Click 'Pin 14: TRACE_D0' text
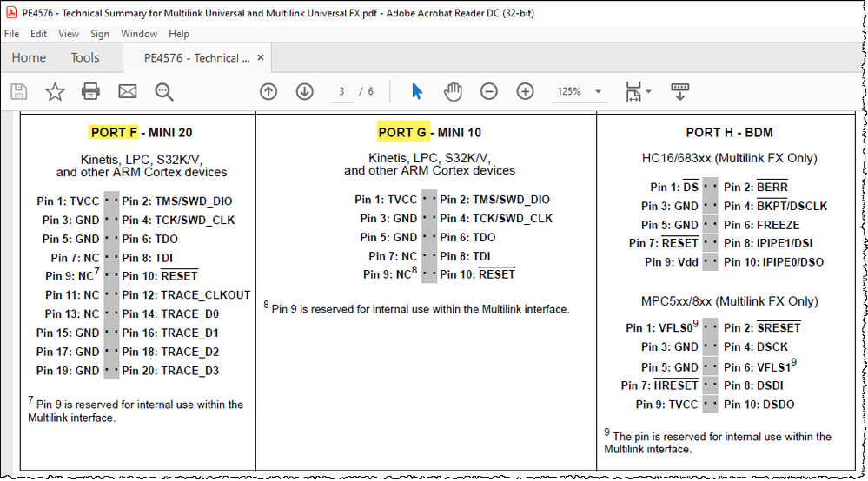 170,314
